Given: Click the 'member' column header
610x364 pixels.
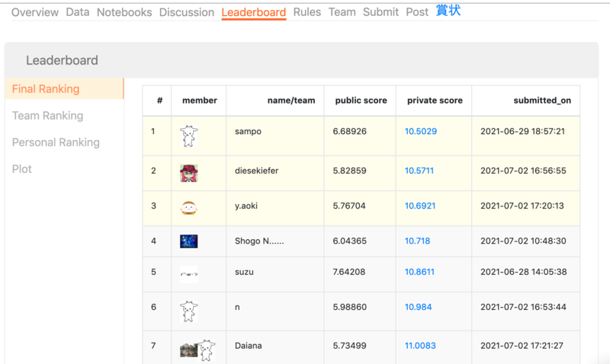Looking at the screenshot, I should (200, 101).
